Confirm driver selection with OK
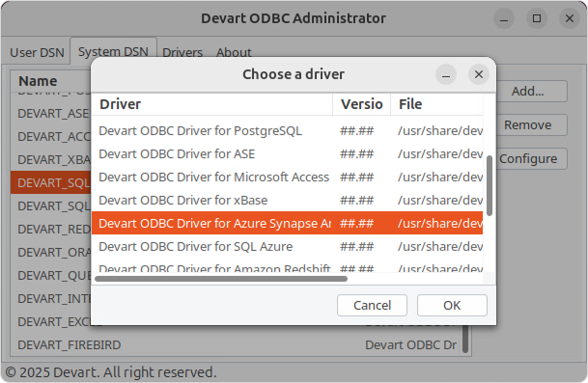Viewport: 588px width, 383px height. tap(452, 305)
